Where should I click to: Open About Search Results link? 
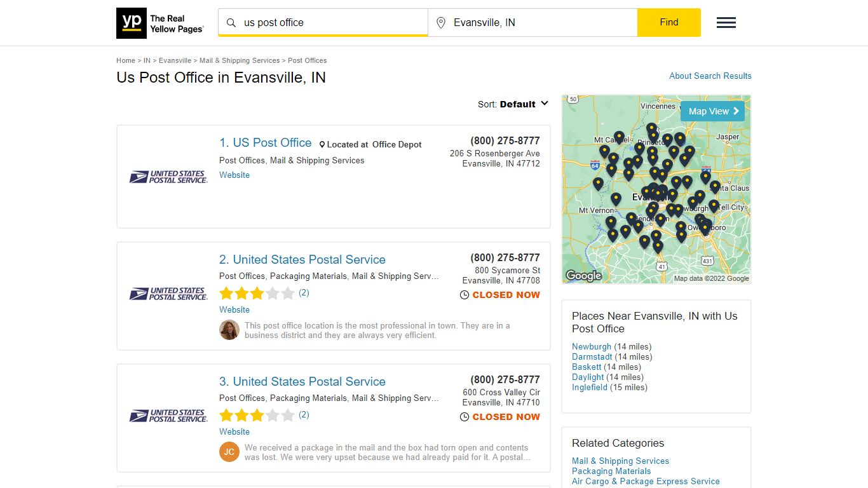pyautogui.click(x=710, y=76)
